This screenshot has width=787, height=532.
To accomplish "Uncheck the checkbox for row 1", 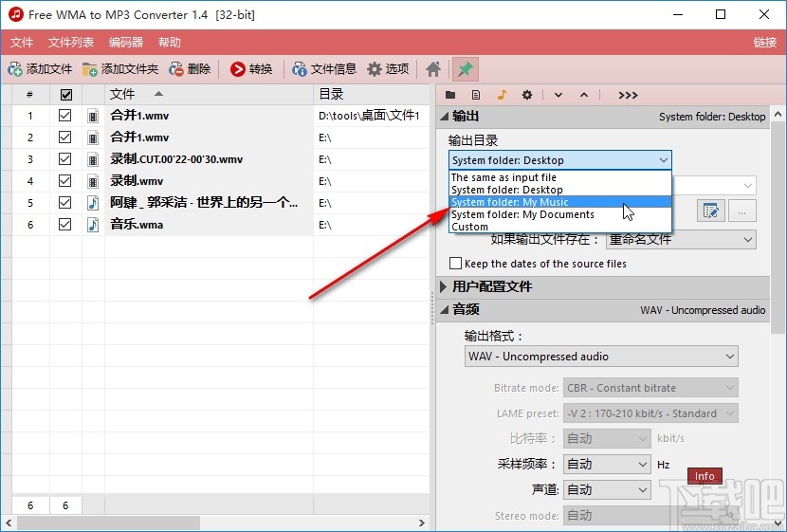I will [x=64, y=116].
